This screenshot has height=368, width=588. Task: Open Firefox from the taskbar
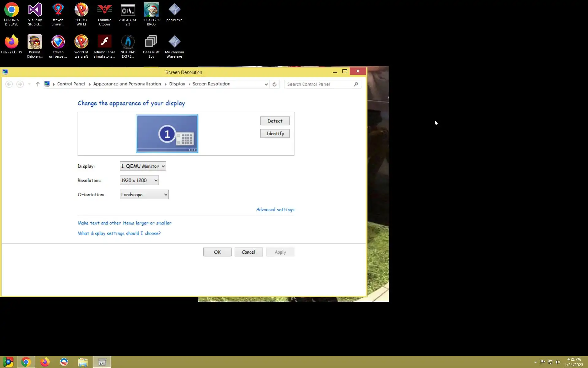(x=45, y=362)
